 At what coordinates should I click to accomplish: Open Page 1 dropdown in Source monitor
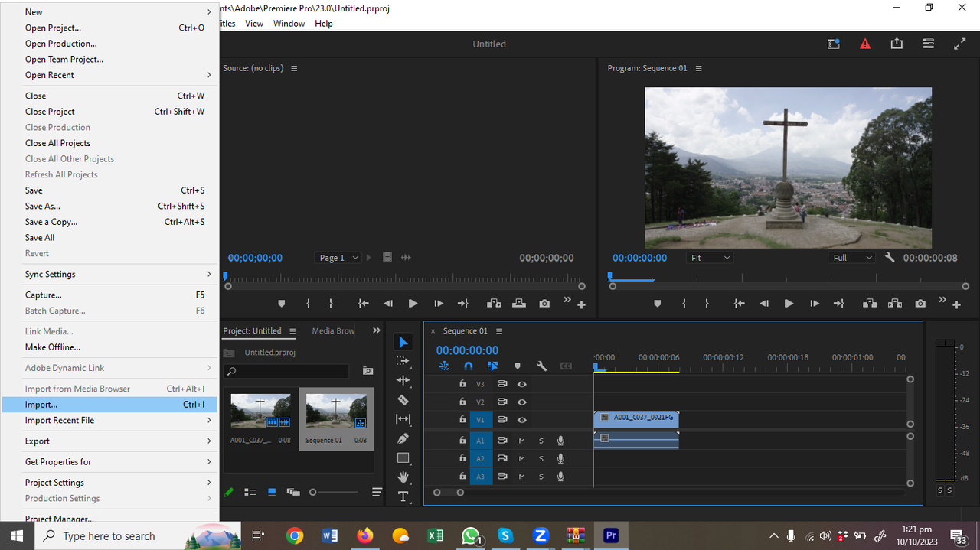point(338,258)
